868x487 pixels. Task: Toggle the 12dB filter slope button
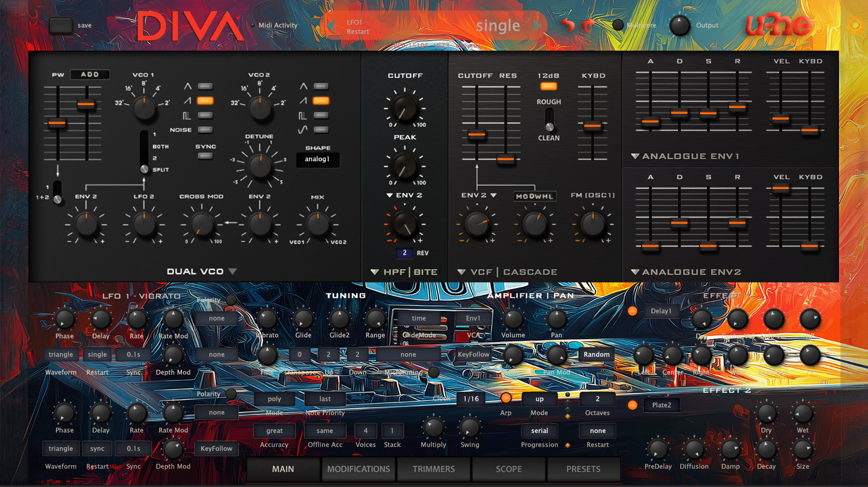(x=548, y=86)
